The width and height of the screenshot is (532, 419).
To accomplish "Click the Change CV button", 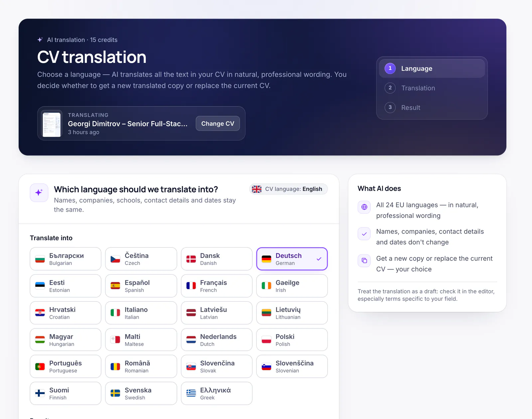I will (218, 123).
